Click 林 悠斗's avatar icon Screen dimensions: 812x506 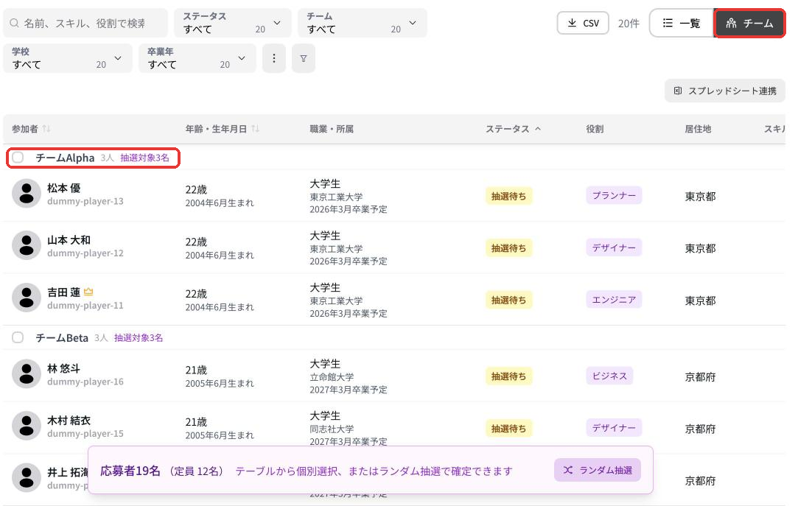pyautogui.click(x=27, y=373)
